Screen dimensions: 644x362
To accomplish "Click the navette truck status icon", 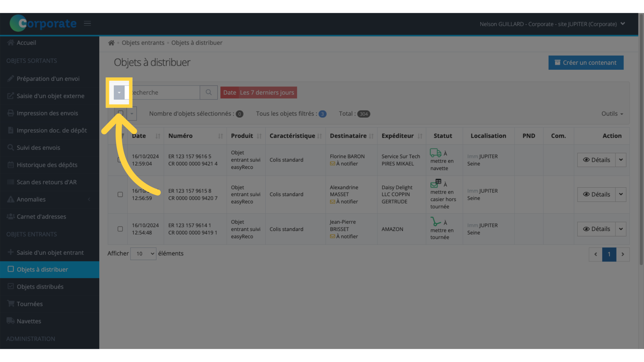I will [x=436, y=153].
